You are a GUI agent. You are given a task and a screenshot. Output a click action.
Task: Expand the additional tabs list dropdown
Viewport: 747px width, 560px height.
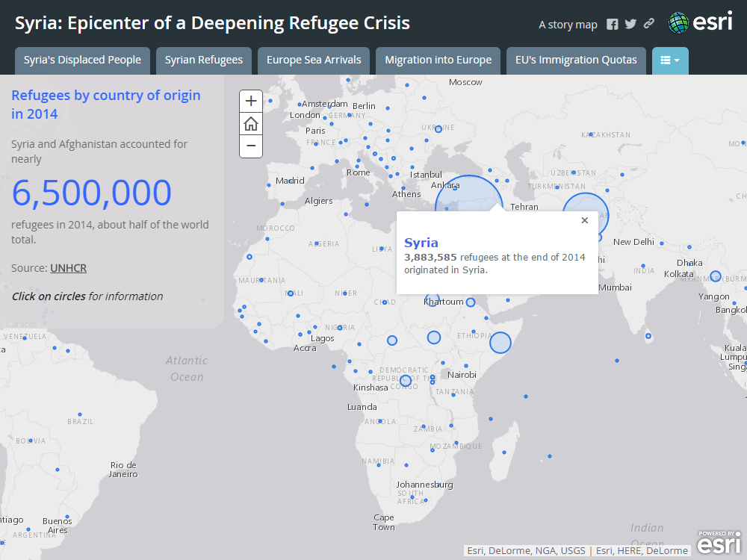(670, 60)
